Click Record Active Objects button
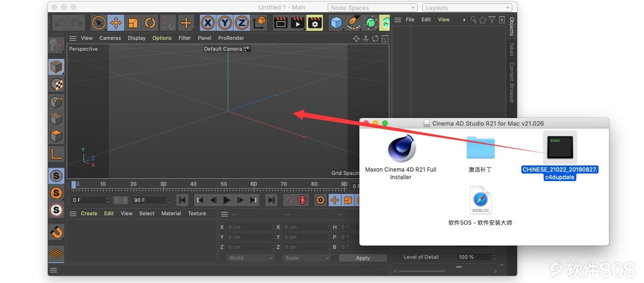Screen dimensions: 644x283 (289, 200)
